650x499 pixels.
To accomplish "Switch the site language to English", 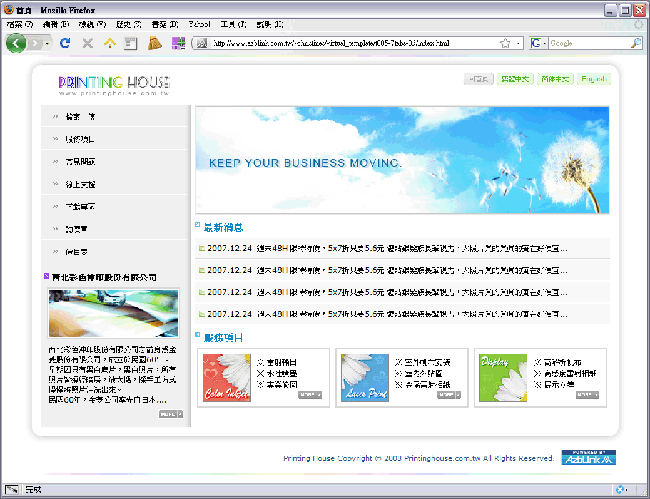I will (x=594, y=78).
